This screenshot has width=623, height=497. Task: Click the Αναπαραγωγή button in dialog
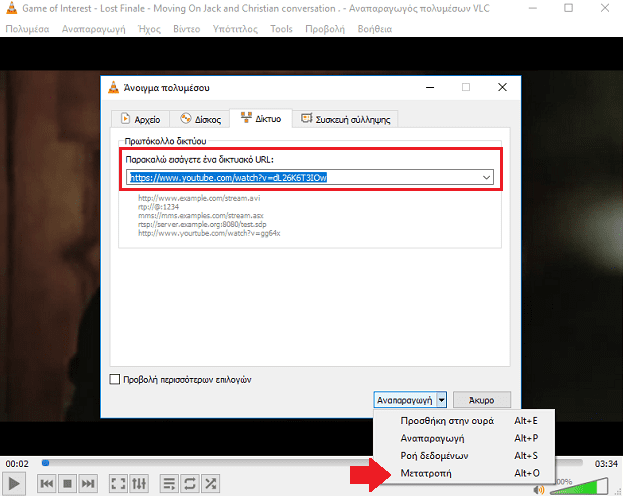404,400
